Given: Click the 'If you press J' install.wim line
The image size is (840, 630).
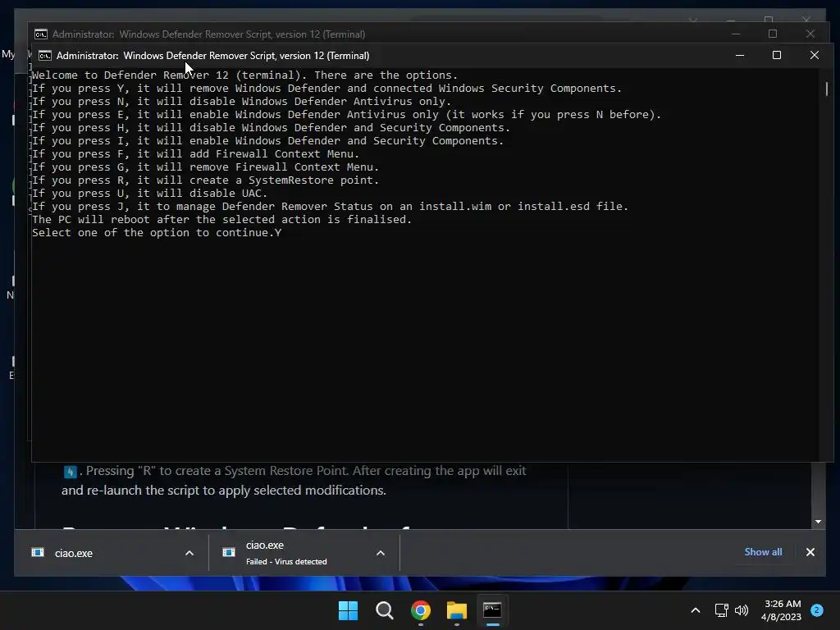Looking at the screenshot, I should 330,206.
